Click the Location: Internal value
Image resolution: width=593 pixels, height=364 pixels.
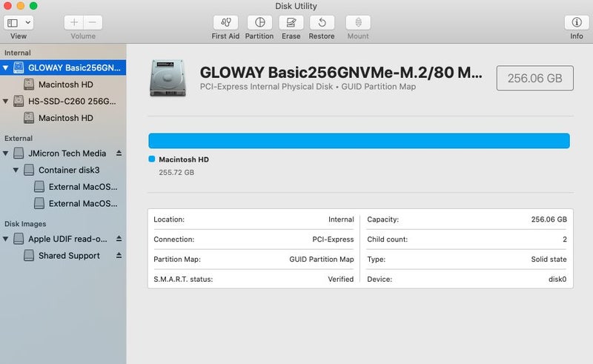[341, 219]
